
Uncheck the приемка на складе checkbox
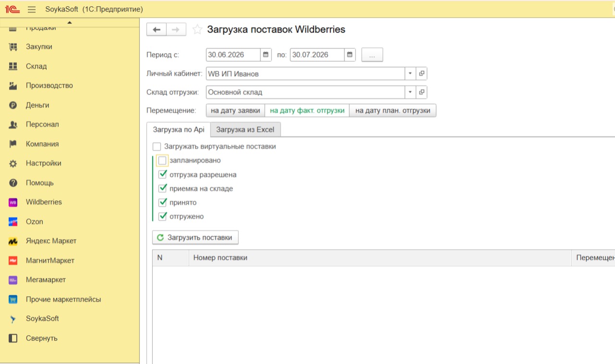click(162, 188)
